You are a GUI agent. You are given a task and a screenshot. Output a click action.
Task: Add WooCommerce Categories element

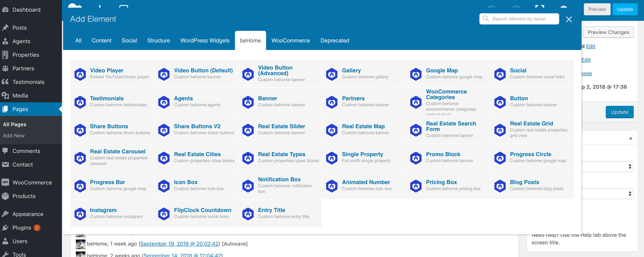448,101
